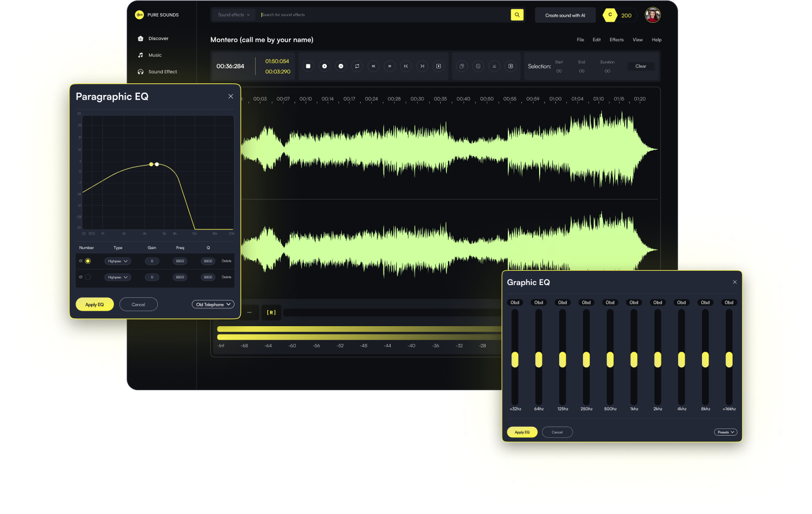Click the >16khz slider handle
Viewport: 812px width, 514px height.
(729, 360)
